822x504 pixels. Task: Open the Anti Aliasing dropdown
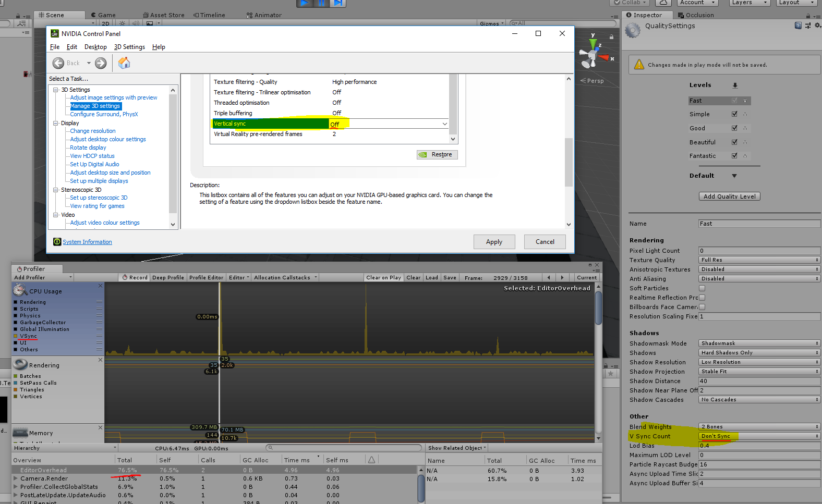[x=759, y=279]
